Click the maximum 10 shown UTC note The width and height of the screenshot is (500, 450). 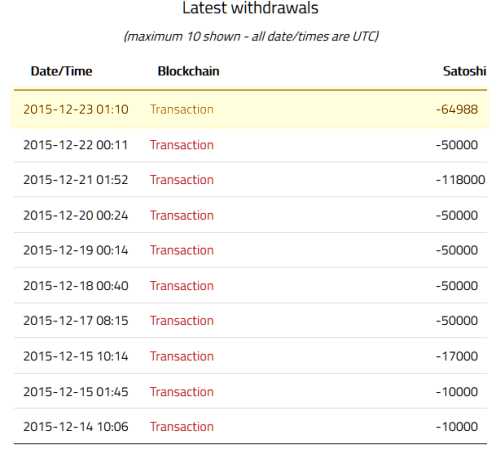[x=251, y=36]
